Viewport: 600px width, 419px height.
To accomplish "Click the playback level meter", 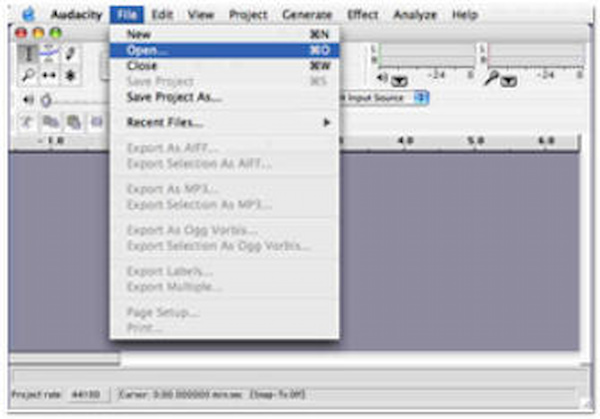I will pos(427,56).
